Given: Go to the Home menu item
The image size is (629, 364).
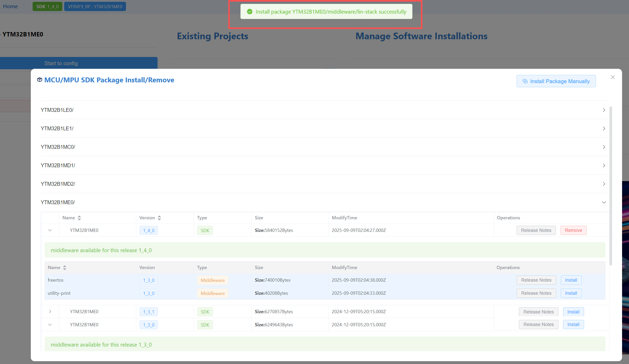Looking at the screenshot, I should click(10, 6).
